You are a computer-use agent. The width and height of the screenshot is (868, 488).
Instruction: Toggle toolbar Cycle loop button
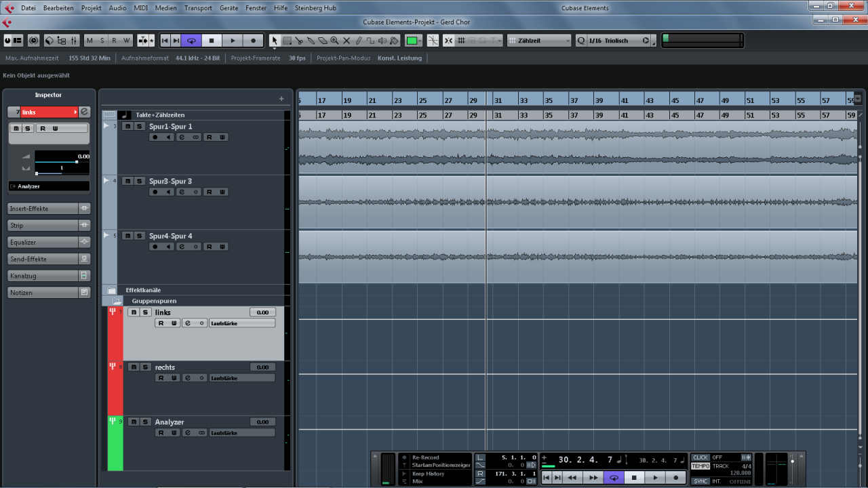click(x=191, y=41)
